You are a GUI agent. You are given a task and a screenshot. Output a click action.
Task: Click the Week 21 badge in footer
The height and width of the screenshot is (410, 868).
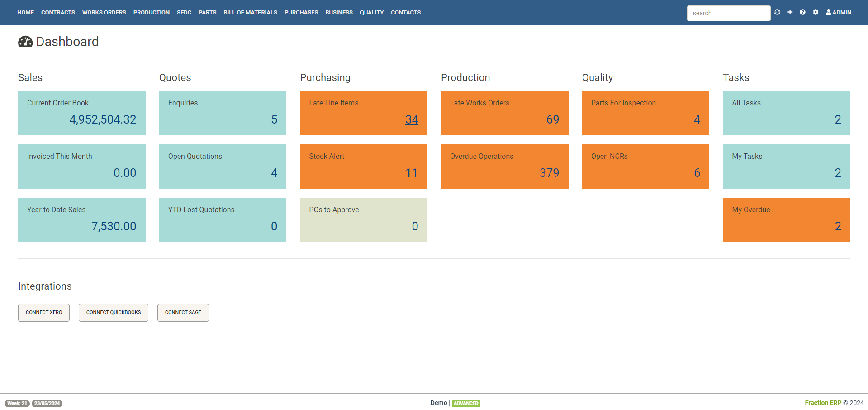17,403
